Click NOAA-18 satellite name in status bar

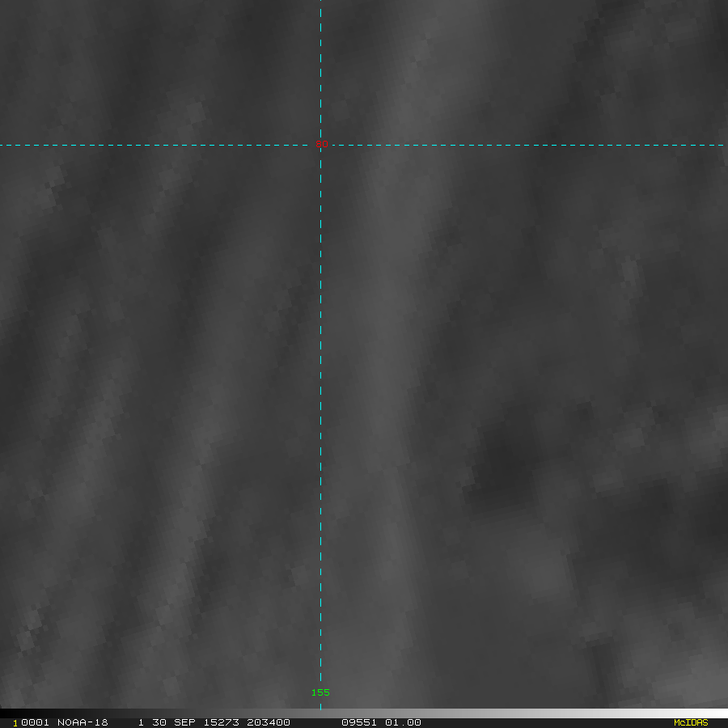point(83,722)
